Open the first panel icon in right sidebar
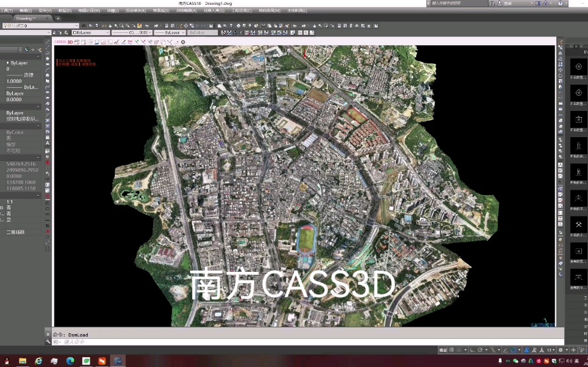Image resolution: width=588 pixels, height=367 pixels. pyautogui.click(x=578, y=67)
